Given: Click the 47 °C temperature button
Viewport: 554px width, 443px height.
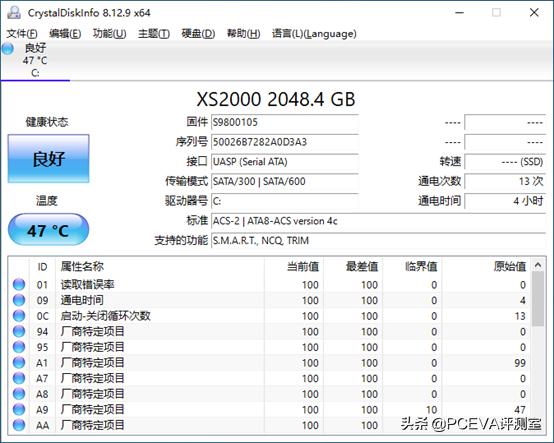Looking at the screenshot, I should (48, 230).
